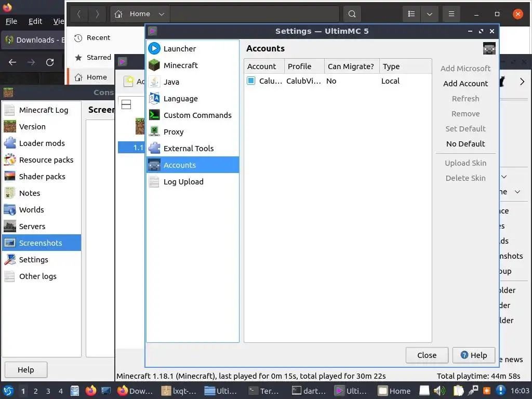
Task: Sort by the Profile column header
Action: click(304, 66)
